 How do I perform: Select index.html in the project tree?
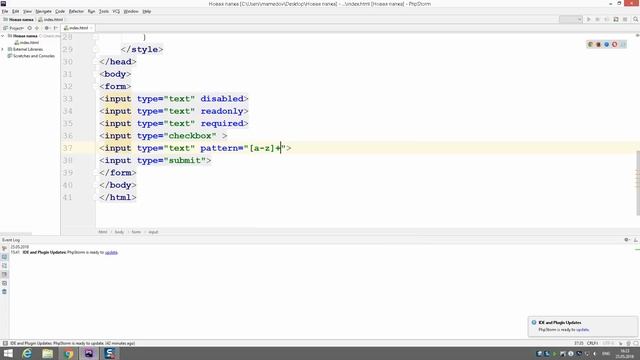27,42
